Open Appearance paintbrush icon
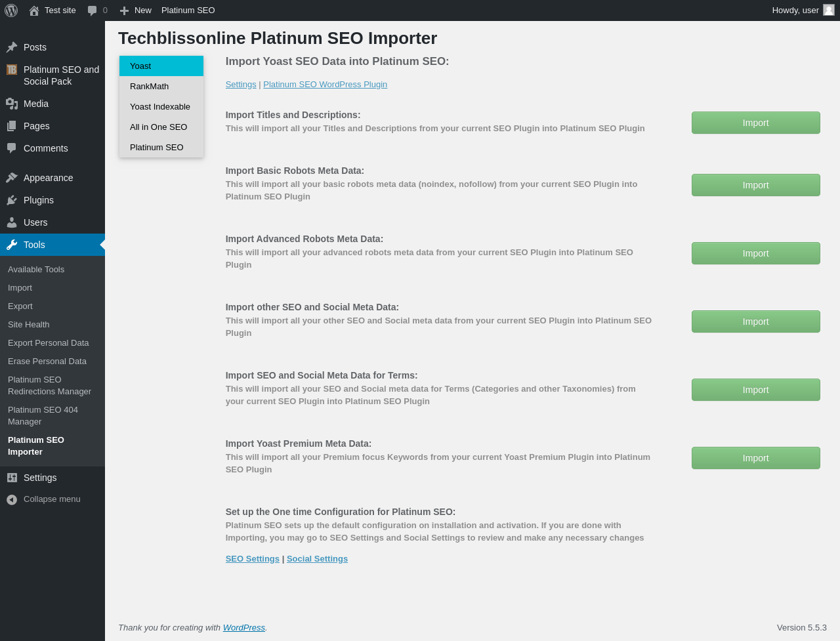The height and width of the screenshot is (641, 840). 12,178
